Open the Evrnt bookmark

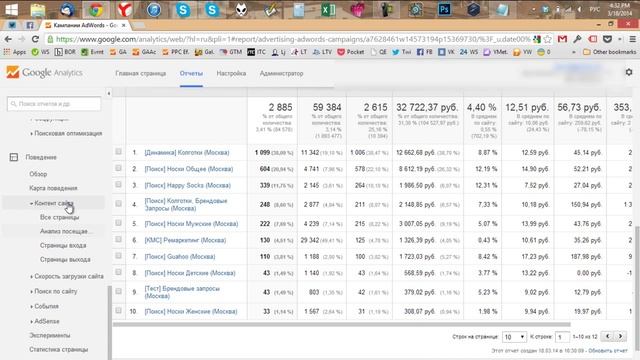point(92,52)
